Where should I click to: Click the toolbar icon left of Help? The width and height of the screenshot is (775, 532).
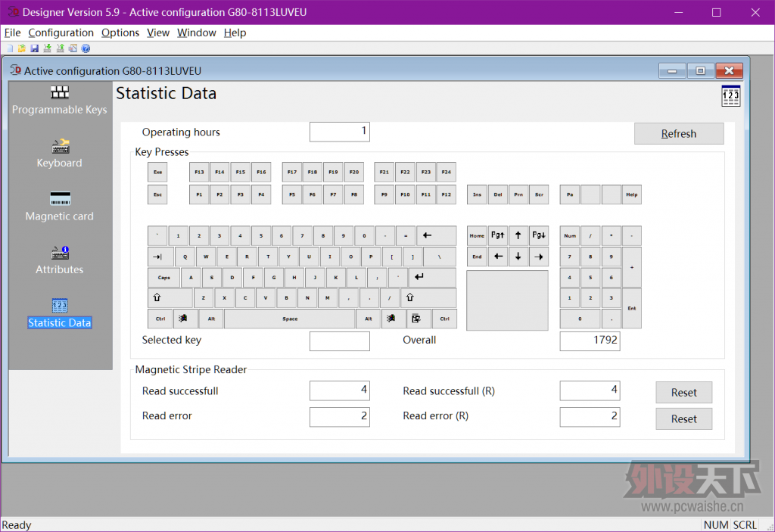[x=73, y=48]
